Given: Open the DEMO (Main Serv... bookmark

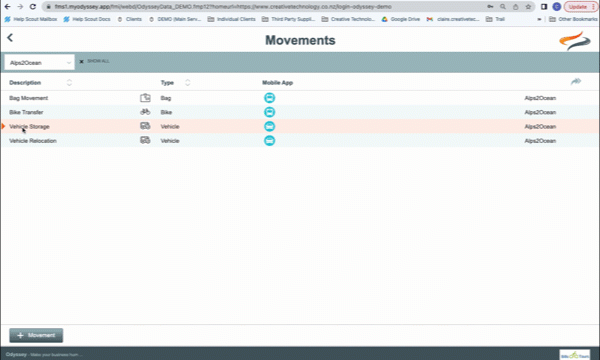Looking at the screenshot, I should tap(175, 19).
